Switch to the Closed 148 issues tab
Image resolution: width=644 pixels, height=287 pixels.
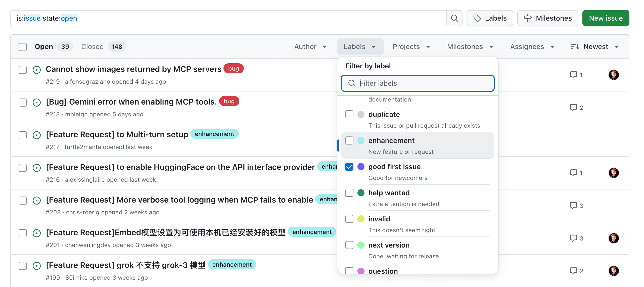[103, 47]
